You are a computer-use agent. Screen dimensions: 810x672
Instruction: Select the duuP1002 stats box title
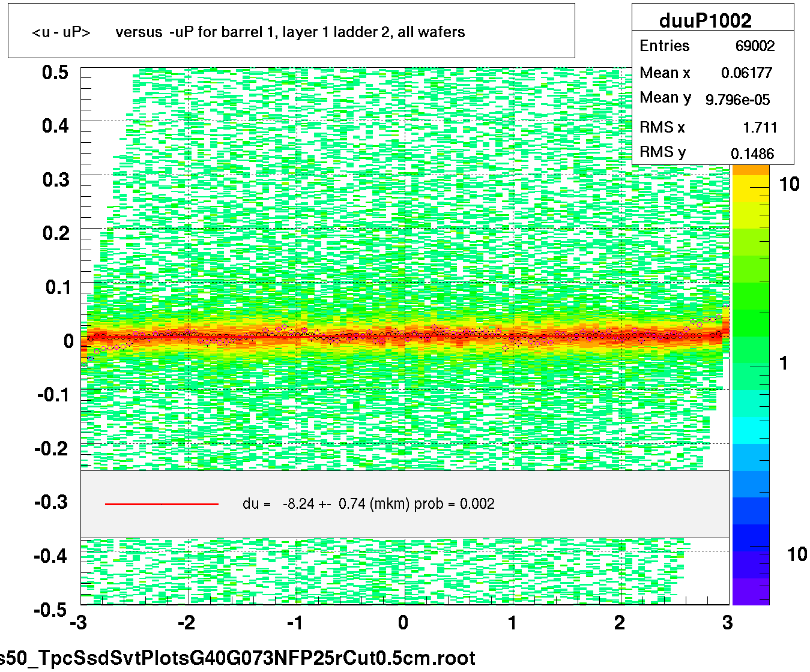[x=705, y=20]
